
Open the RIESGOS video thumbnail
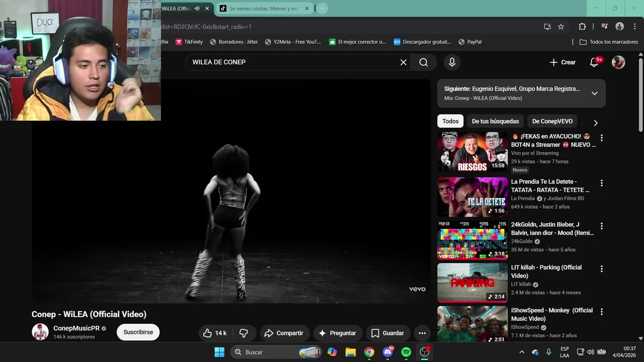472,152
